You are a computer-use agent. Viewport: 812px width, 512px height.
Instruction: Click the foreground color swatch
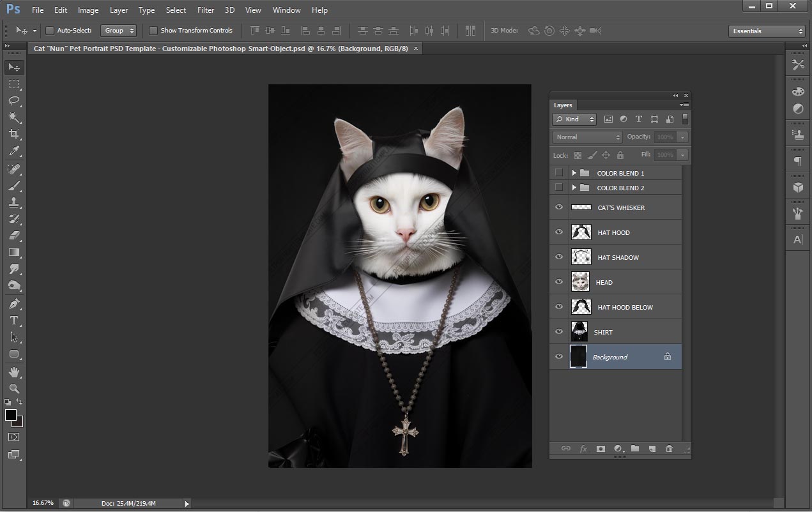point(11,416)
